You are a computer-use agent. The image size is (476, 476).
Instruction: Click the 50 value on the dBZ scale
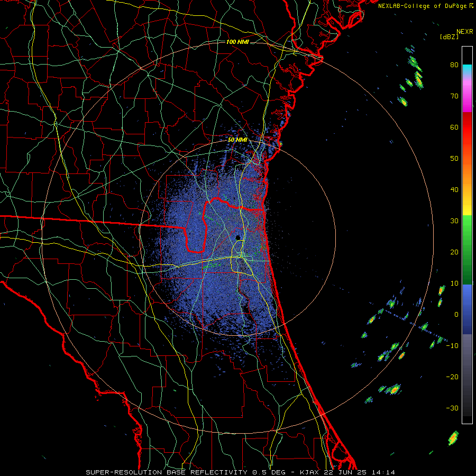pyautogui.click(x=454, y=159)
